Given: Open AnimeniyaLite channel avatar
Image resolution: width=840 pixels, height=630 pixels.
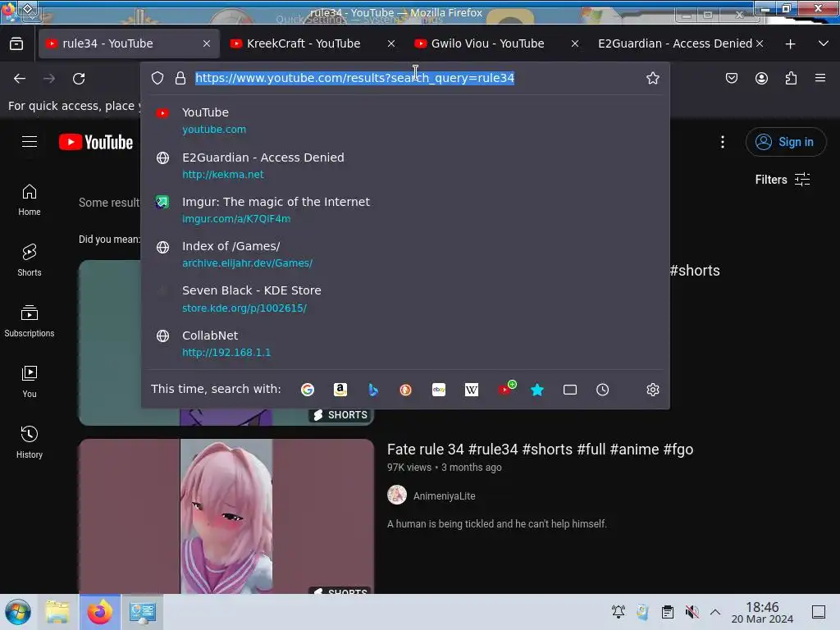Looking at the screenshot, I should (397, 495).
